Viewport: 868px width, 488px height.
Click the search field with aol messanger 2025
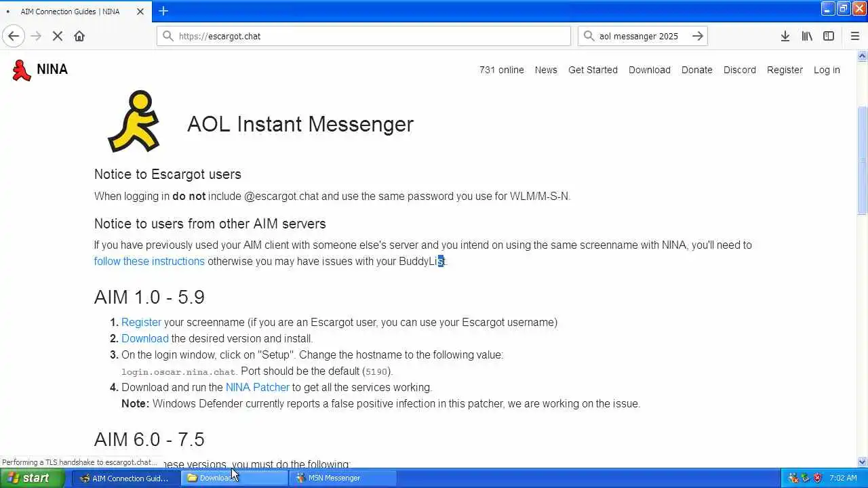643,36
